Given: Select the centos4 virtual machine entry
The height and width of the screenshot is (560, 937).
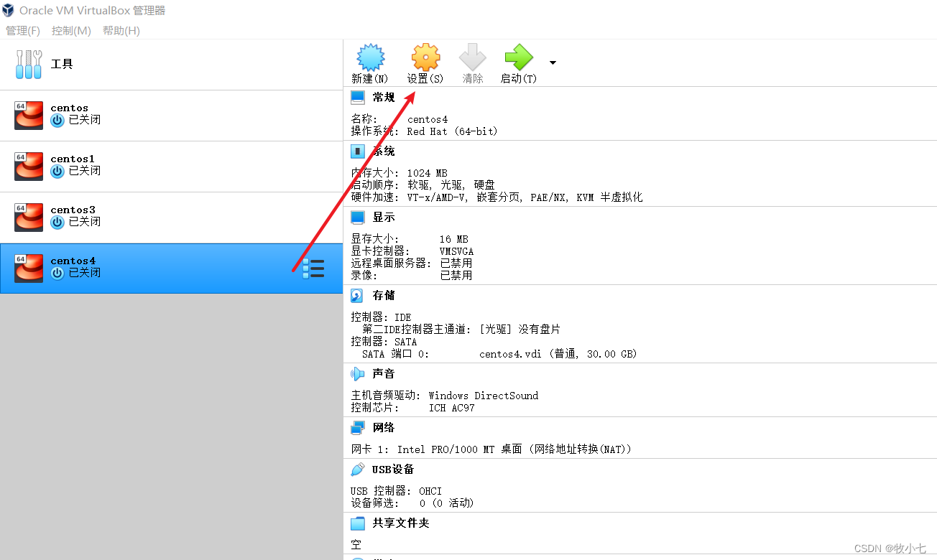Looking at the screenshot, I should click(x=171, y=269).
